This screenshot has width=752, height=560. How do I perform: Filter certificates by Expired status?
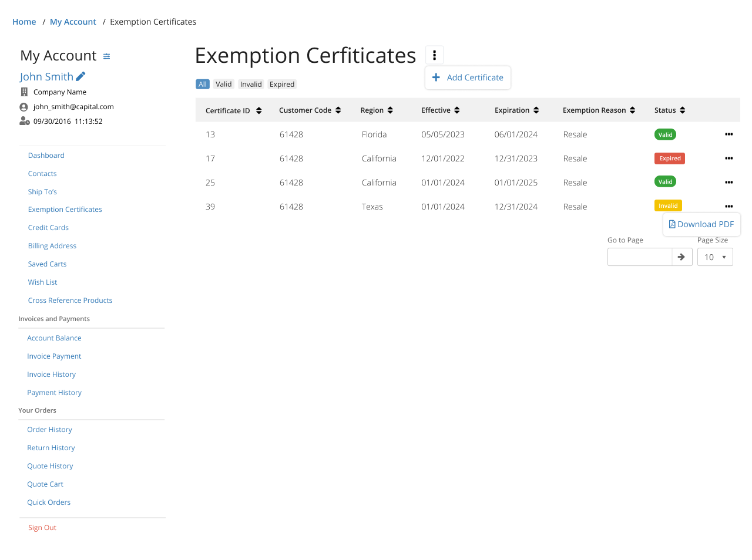pos(282,85)
